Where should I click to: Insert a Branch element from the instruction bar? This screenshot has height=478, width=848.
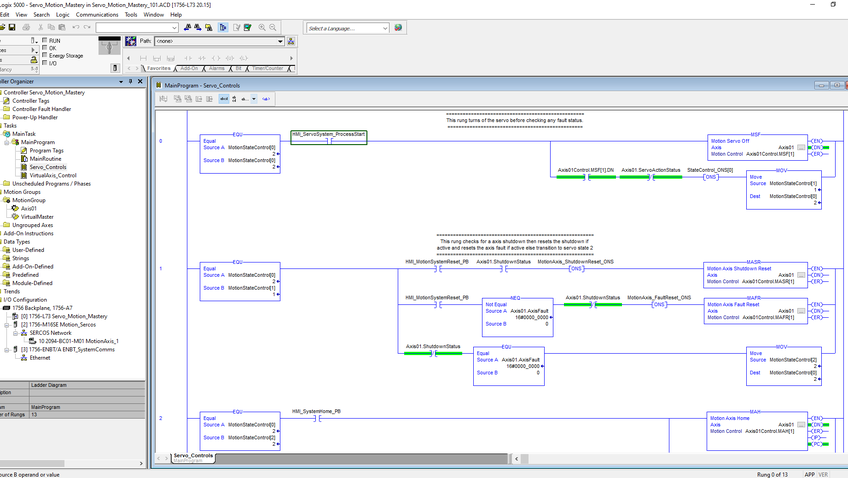157,58
